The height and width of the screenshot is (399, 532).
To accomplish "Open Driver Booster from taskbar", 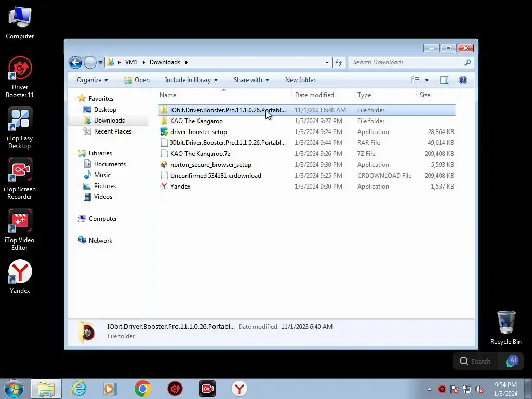I will [175, 389].
